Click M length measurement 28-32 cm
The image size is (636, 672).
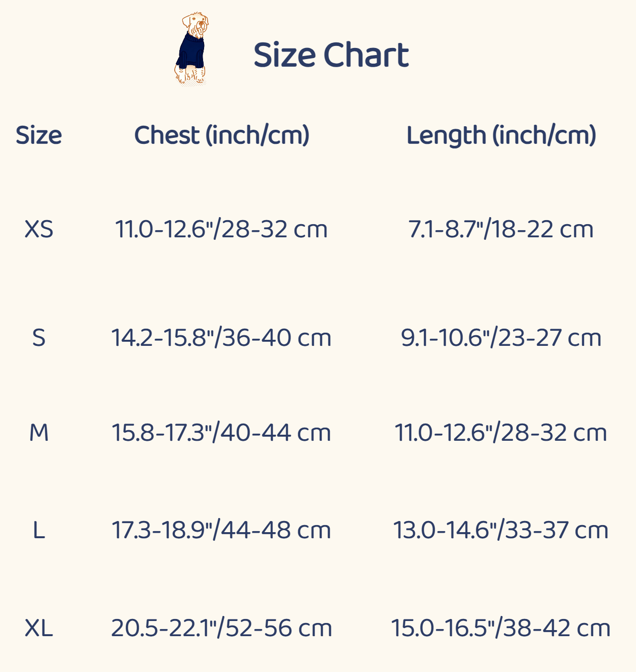(x=501, y=433)
